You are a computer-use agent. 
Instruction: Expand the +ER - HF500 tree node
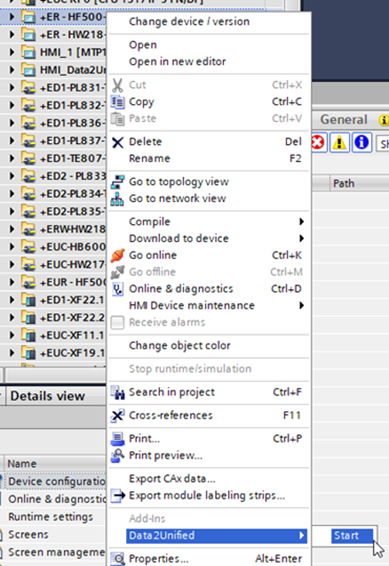tap(12, 17)
